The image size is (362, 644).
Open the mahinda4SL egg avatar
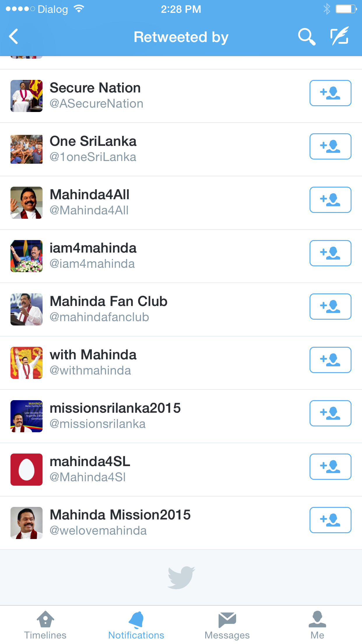coord(27,470)
